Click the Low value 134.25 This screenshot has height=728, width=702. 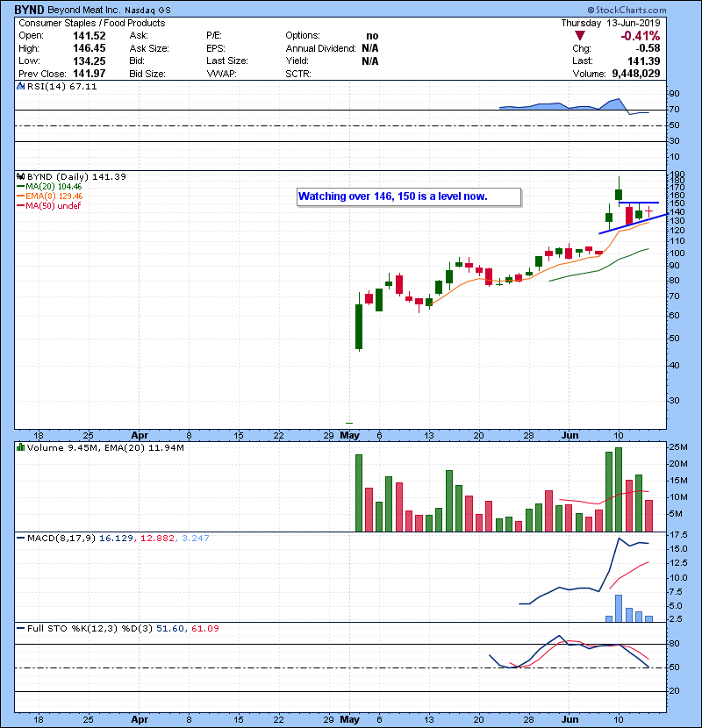point(90,61)
